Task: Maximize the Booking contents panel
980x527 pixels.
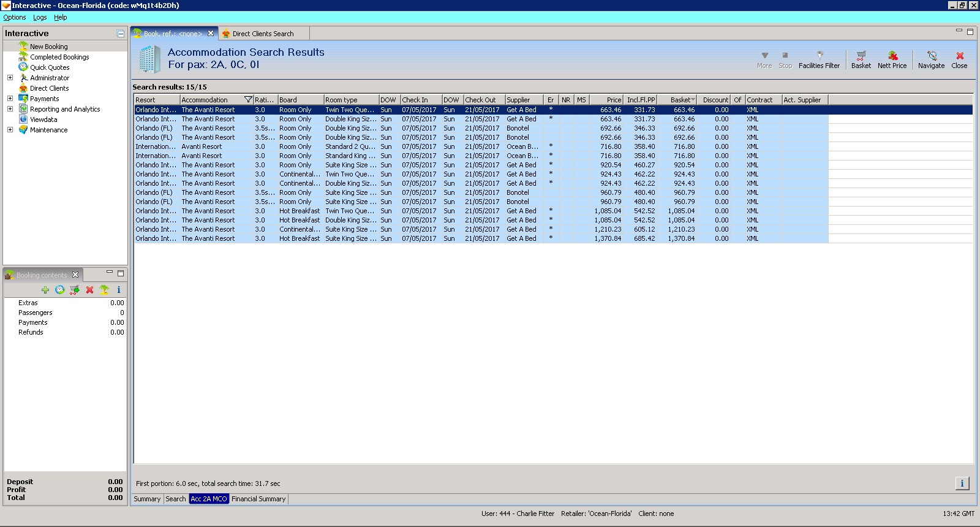Action: click(121, 273)
